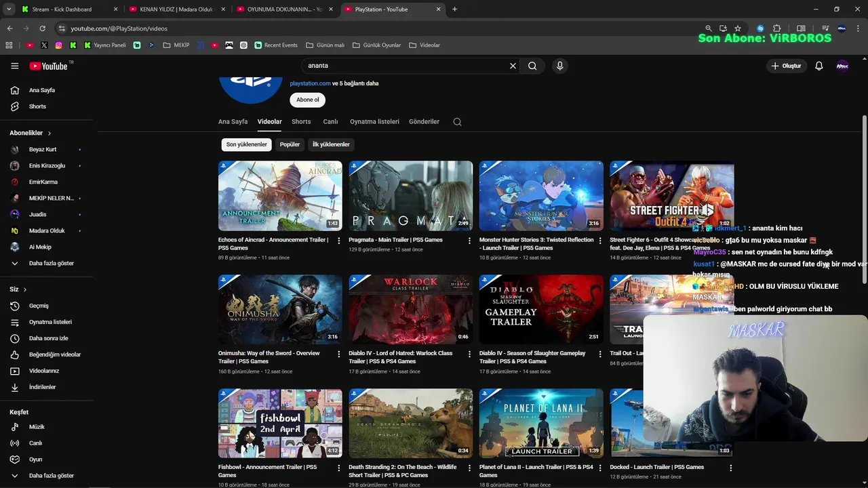The image size is (868, 488).
Task: Open the MEKİP bookmark folder
Action: coord(176,45)
